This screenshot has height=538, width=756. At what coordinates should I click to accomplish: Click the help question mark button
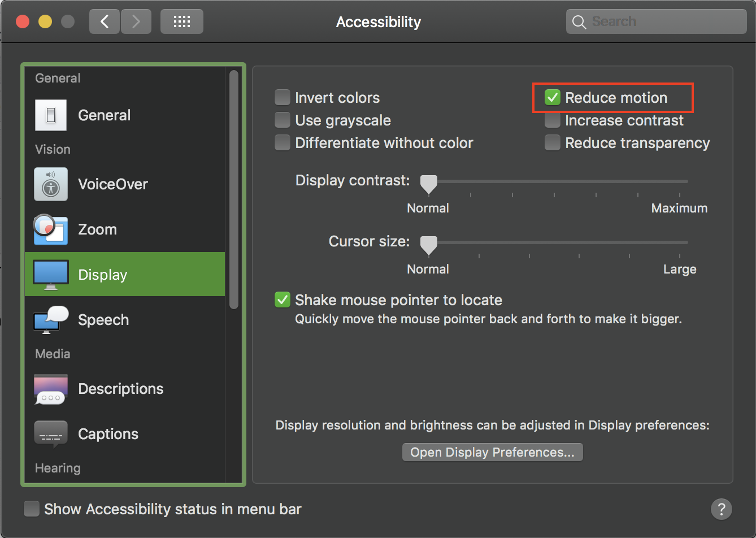(x=721, y=509)
